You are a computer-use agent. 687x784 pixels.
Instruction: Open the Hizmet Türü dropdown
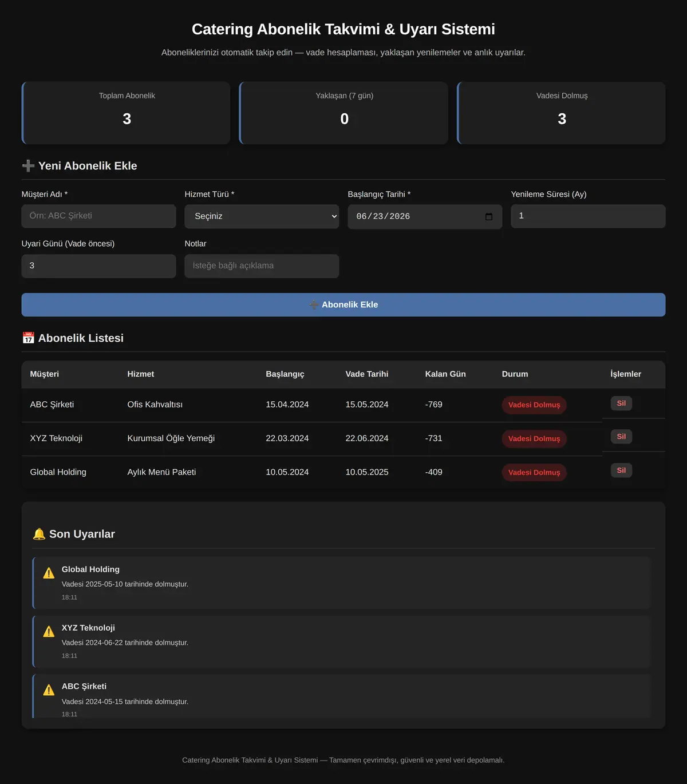(x=262, y=216)
